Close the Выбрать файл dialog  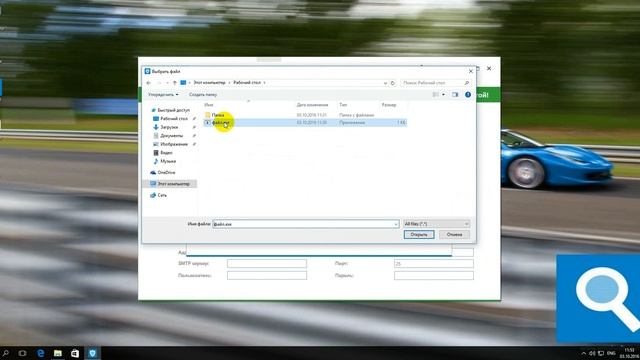pos(471,71)
